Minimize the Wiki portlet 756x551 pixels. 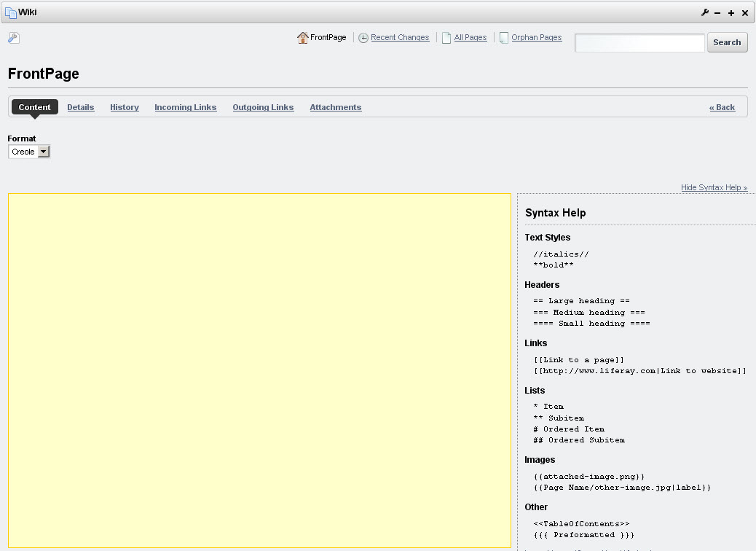click(x=717, y=13)
